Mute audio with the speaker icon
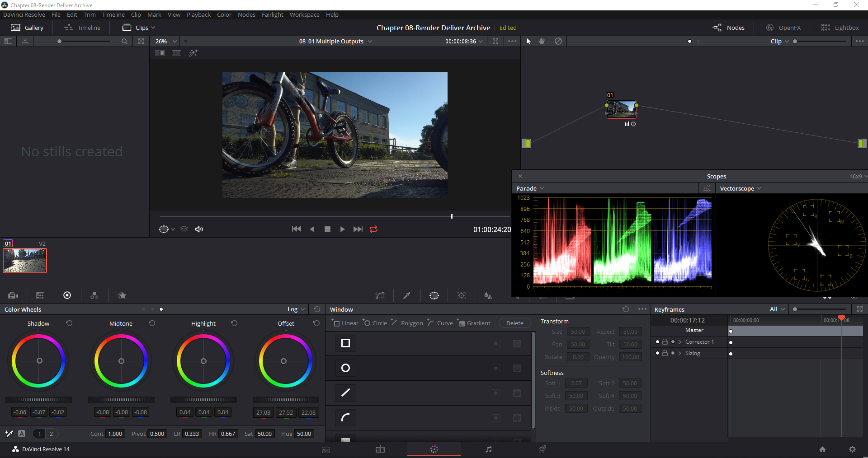This screenshot has height=458, width=868. pyautogui.click(x=199, y=229)
